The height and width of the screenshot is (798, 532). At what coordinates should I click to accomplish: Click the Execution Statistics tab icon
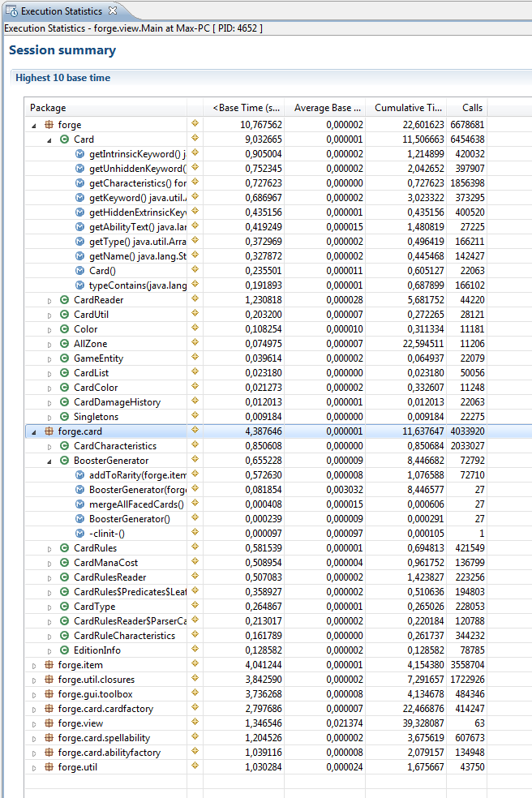tap(12, 11)
